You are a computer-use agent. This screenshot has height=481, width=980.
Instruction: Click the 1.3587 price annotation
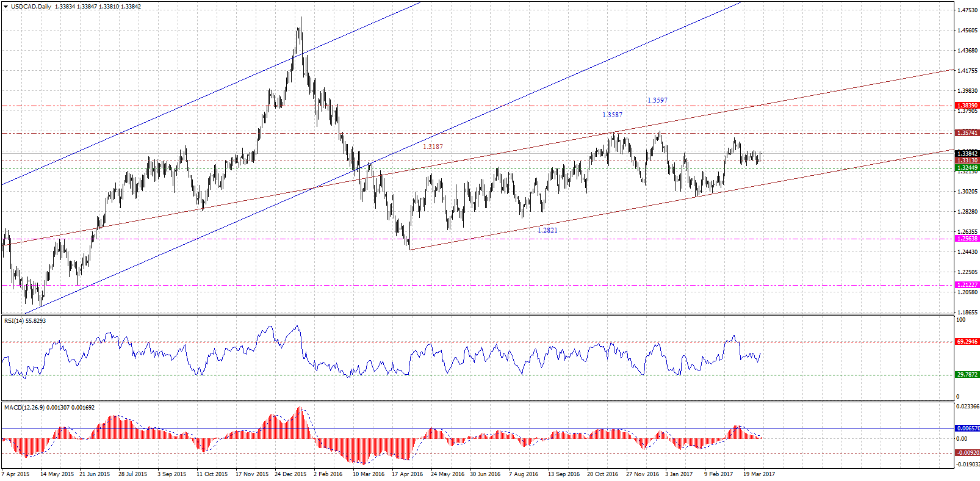[612, 115]
